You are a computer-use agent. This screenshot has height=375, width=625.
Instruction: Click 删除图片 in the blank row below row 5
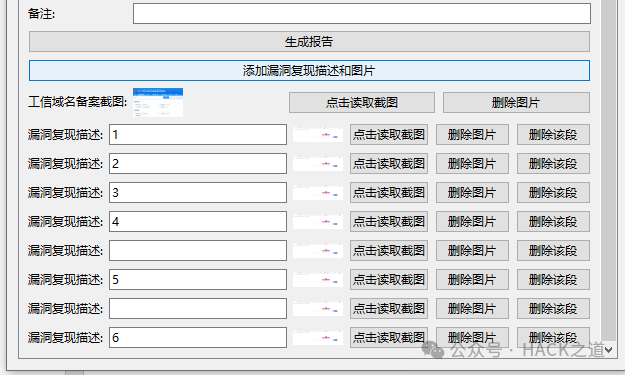tap(472, 309)
